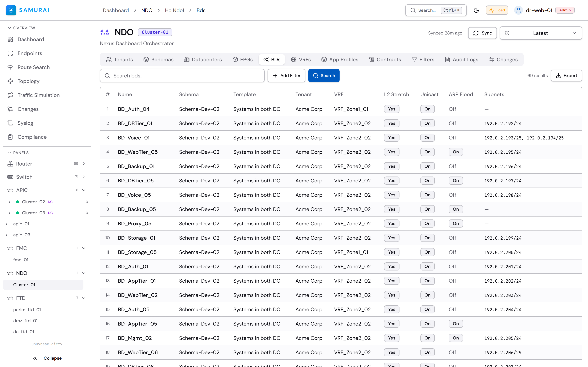Open the Latest snapshot dropdown
The height and width of the screenshot is (367, 588).
(x=541, y=33)
